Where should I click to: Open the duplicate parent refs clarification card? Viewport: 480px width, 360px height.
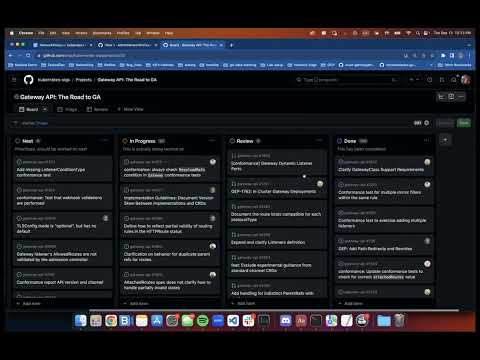coord(170,253)
